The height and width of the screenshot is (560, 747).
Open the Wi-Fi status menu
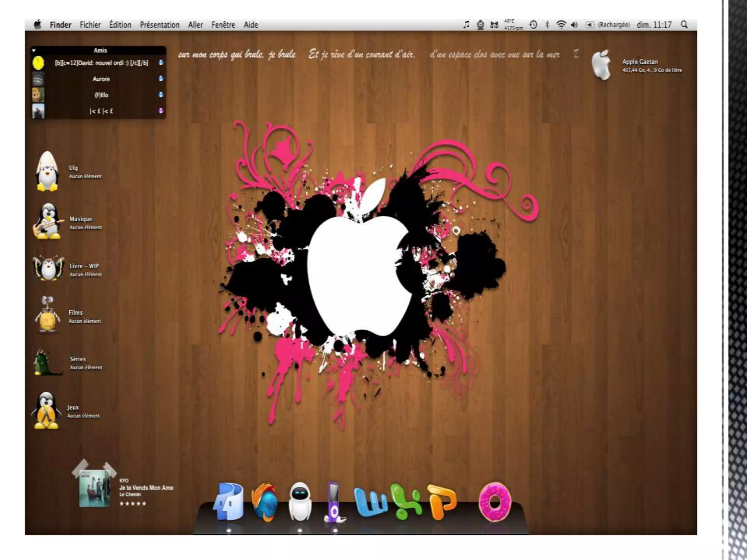[561, 25]
